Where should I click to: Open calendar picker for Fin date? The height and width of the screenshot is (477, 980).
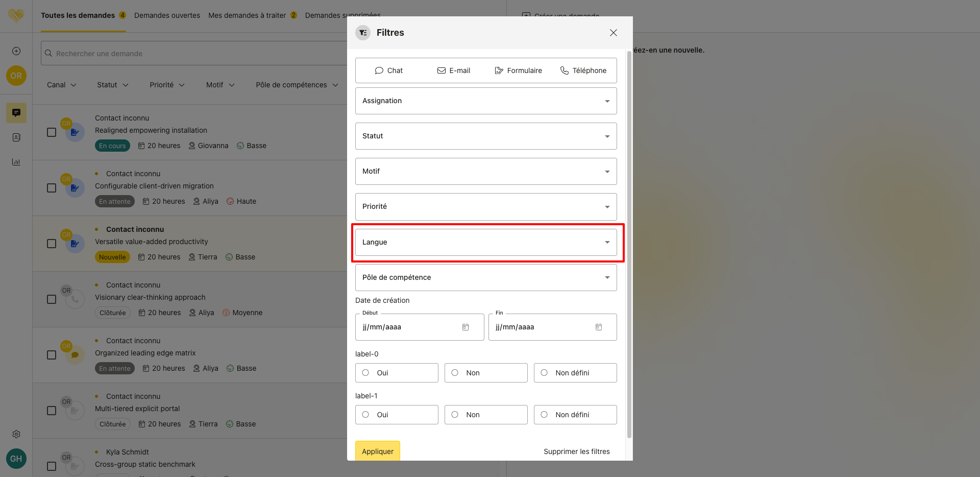[599, 327]
